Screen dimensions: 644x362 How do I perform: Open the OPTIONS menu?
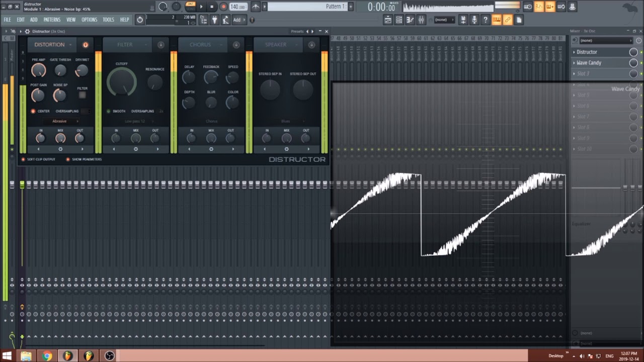tap(89, 20)
